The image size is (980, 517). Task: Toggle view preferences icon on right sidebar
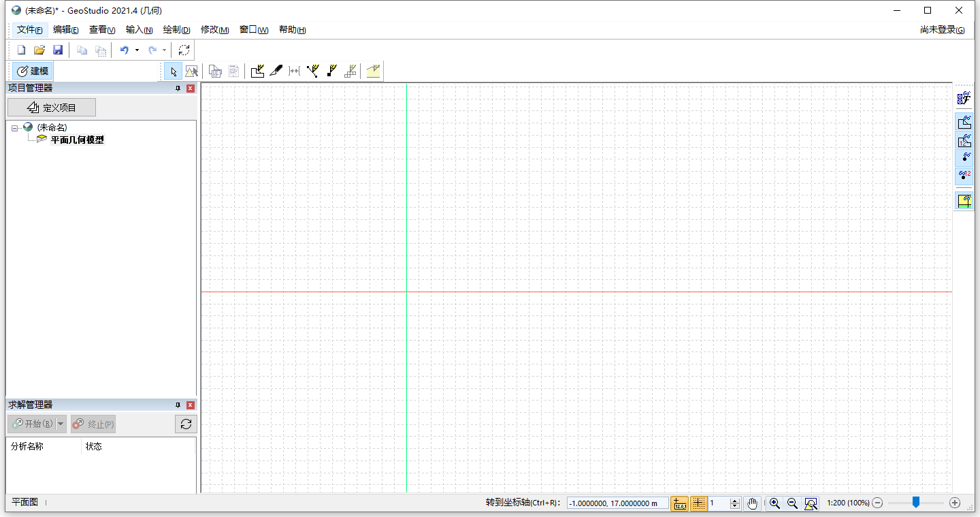click(x=964, y=99)
